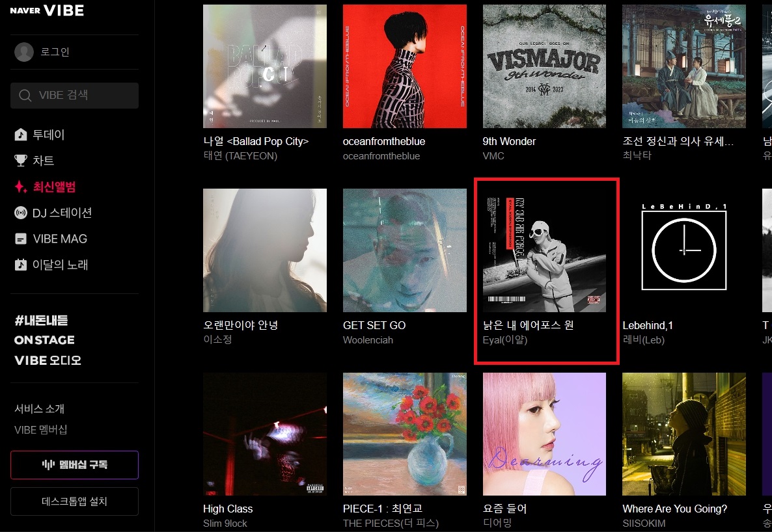Open VIBE 멤버십 link
Image resolution: width=772 pixels, height=532 pixels.
tap(41, 430)
